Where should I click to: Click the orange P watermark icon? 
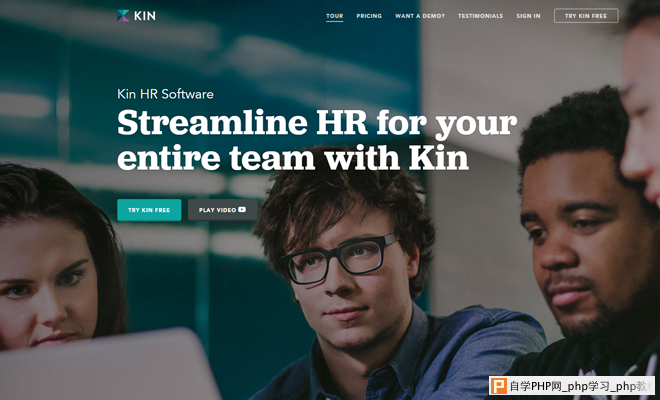tap(498, 386)
